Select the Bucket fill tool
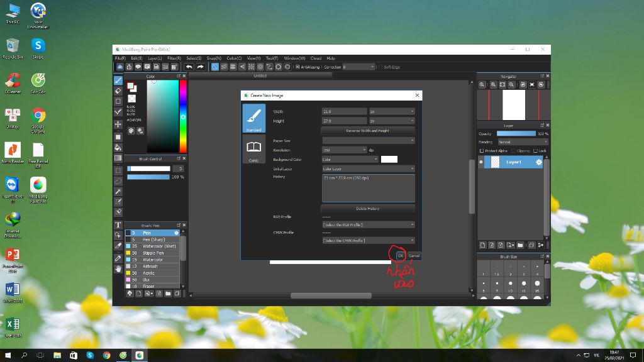This screenshot has height=362, width=644. [118, 147]
